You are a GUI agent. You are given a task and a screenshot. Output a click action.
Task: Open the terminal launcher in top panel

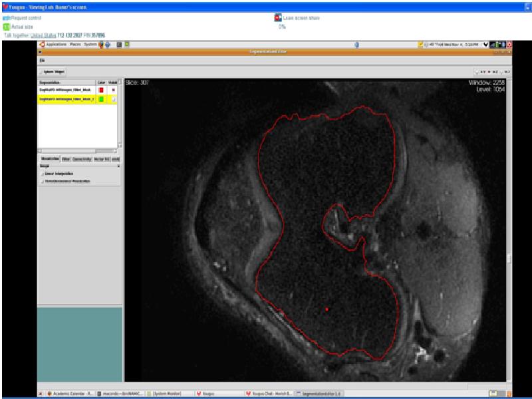tap(120, 45)
